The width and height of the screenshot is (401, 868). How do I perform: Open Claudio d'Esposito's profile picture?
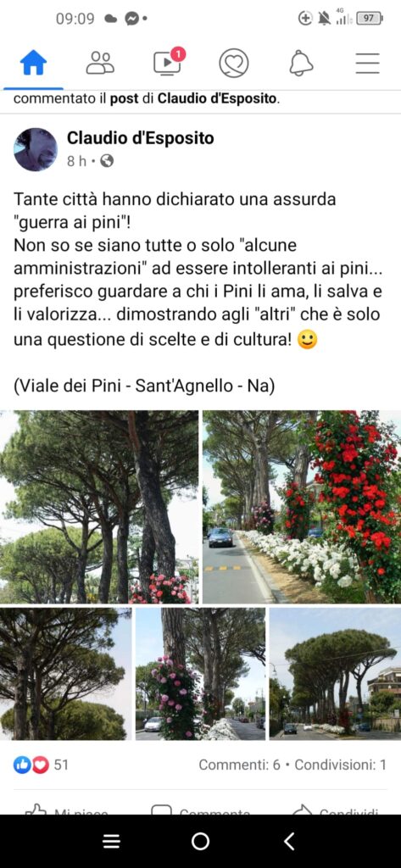coord(36,149)
